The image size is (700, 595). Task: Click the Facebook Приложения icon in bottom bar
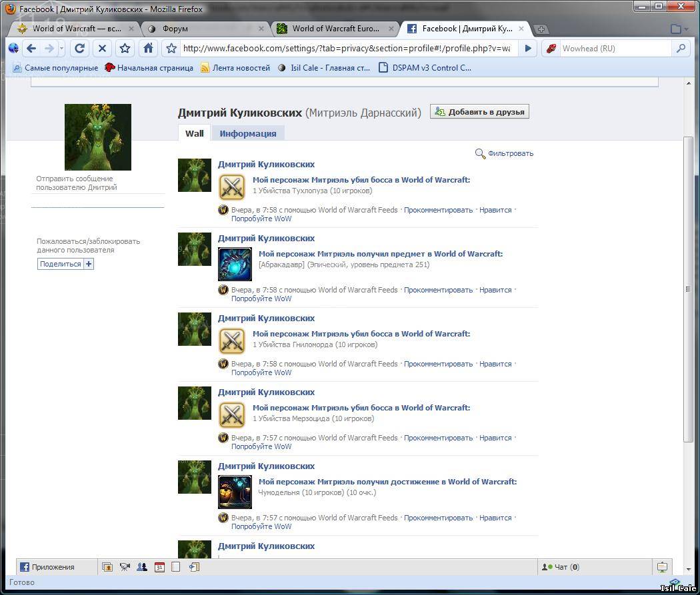pos(25,567)
